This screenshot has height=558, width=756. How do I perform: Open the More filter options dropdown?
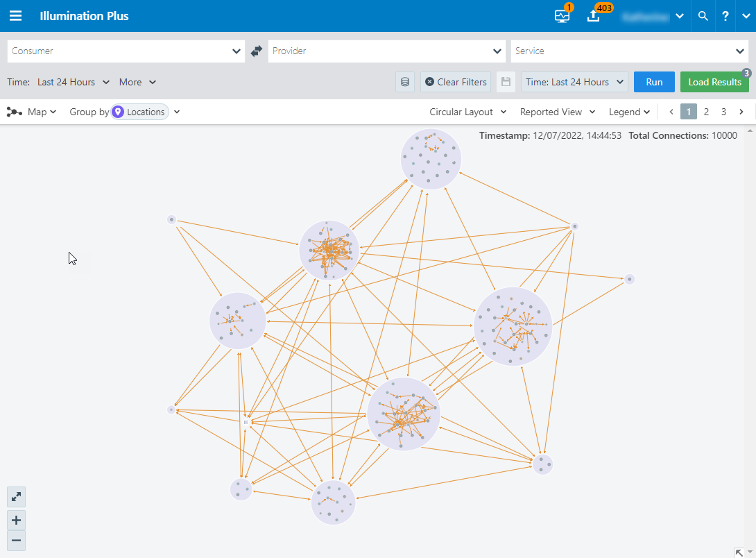137,81
